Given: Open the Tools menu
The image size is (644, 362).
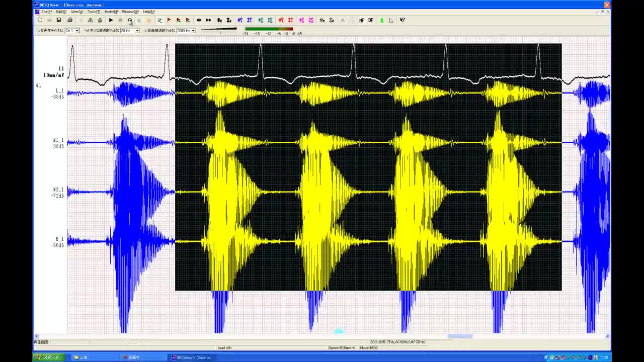Looking at the screenshot, I should coord(93,12).
